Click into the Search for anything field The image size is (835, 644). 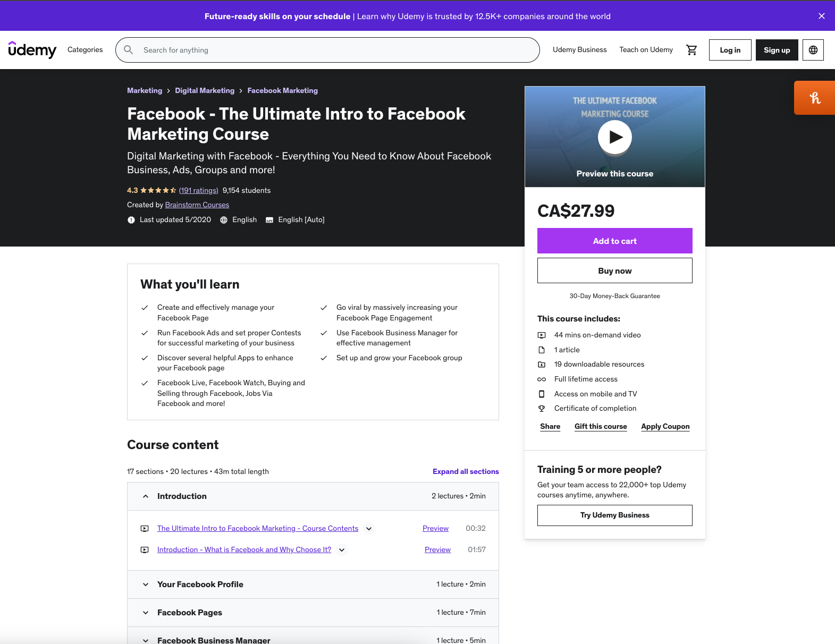338,50
